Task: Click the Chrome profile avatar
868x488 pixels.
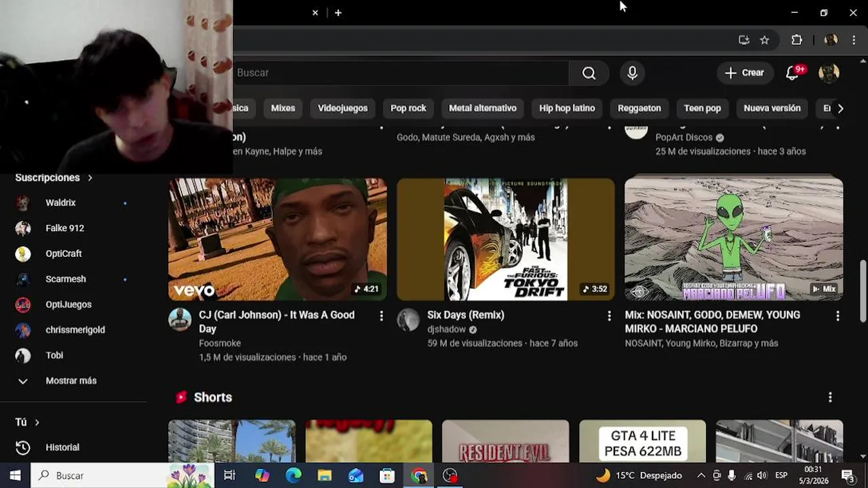Action: coord(831,40)
